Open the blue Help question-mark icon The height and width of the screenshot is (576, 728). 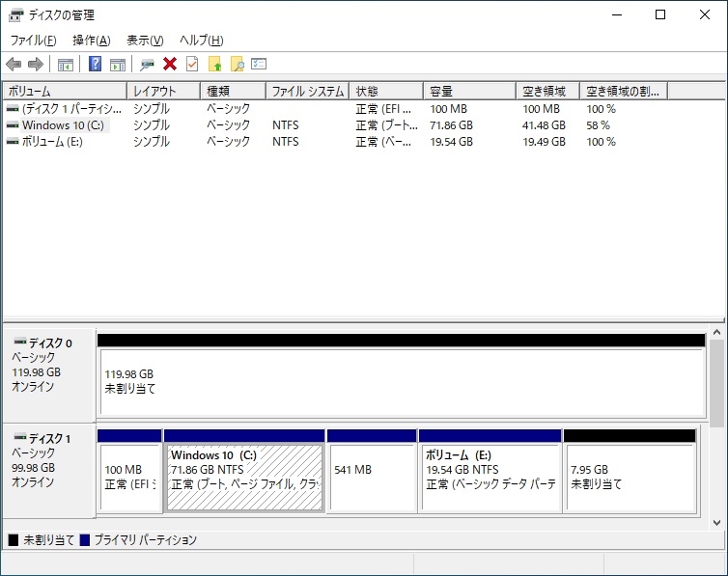point(95,64)
